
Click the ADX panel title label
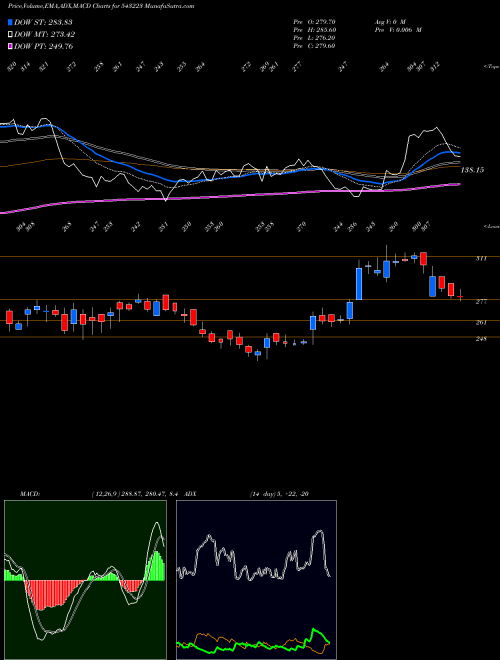pyautogui.click(x=190, y=494)
